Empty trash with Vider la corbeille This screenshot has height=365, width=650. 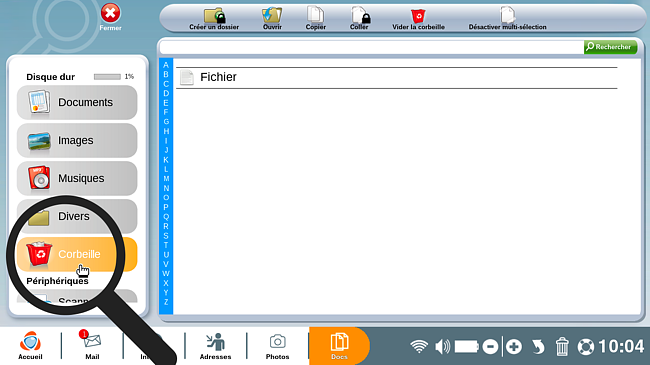pos(418,19)
